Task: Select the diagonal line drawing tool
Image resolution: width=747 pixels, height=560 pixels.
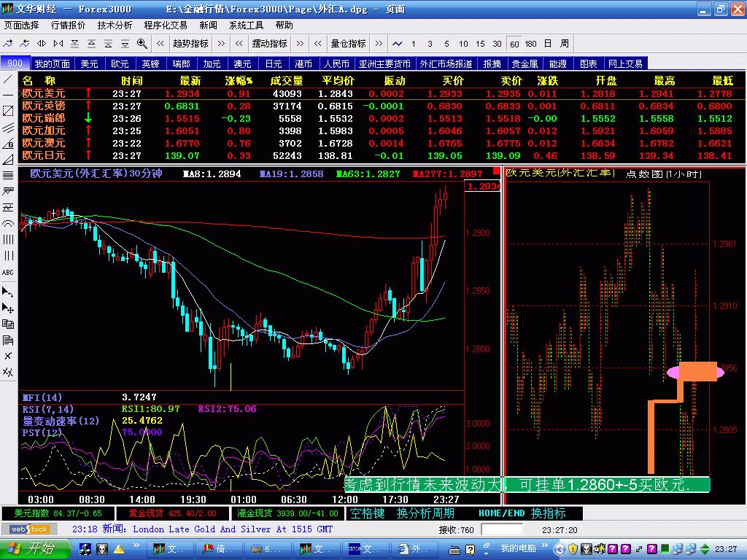Action: click(x=8, y=79)
